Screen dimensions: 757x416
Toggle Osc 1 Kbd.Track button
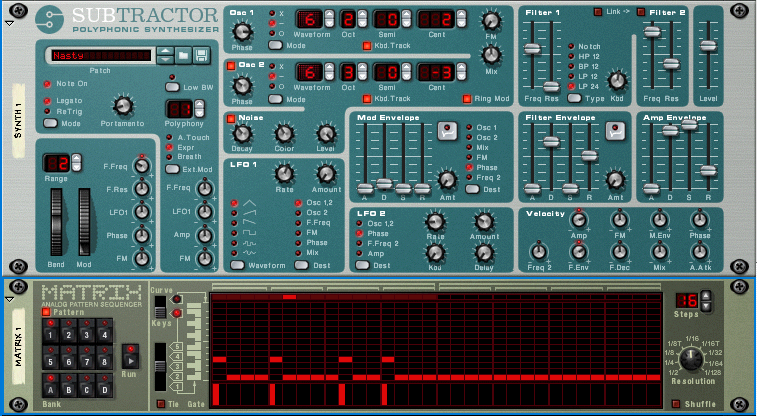coord(367,46)
